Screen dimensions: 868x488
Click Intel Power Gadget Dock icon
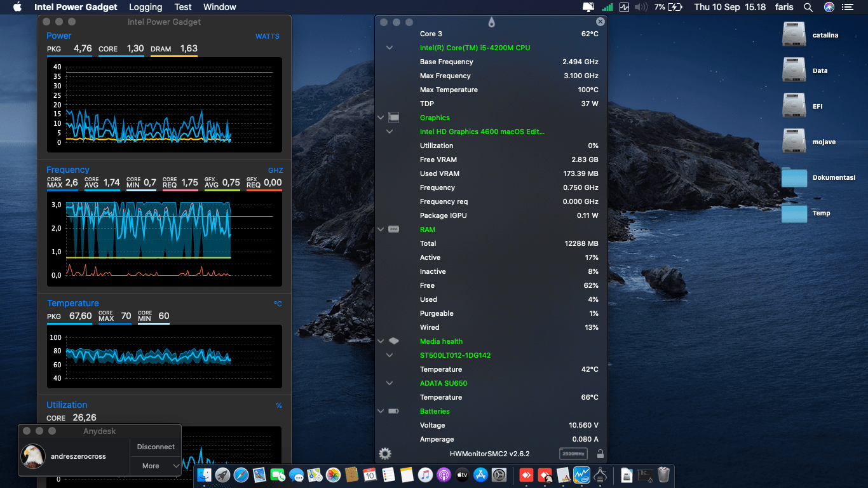coord(581,475)
